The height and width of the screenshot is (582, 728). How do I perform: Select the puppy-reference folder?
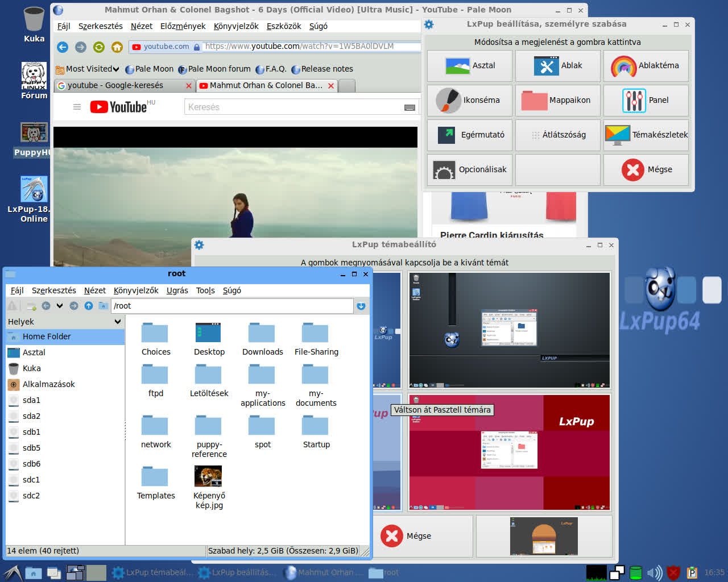[x=209, y=436]
